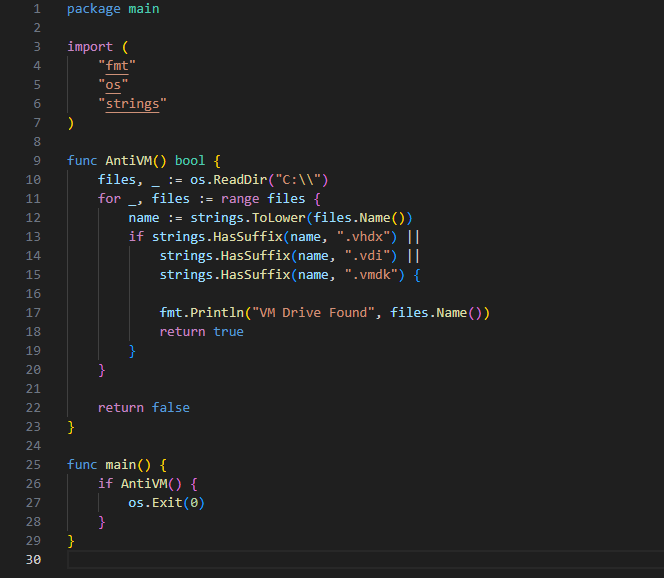
Task: Click the 'range' keyword on line 11
Action: click(240, 199)
